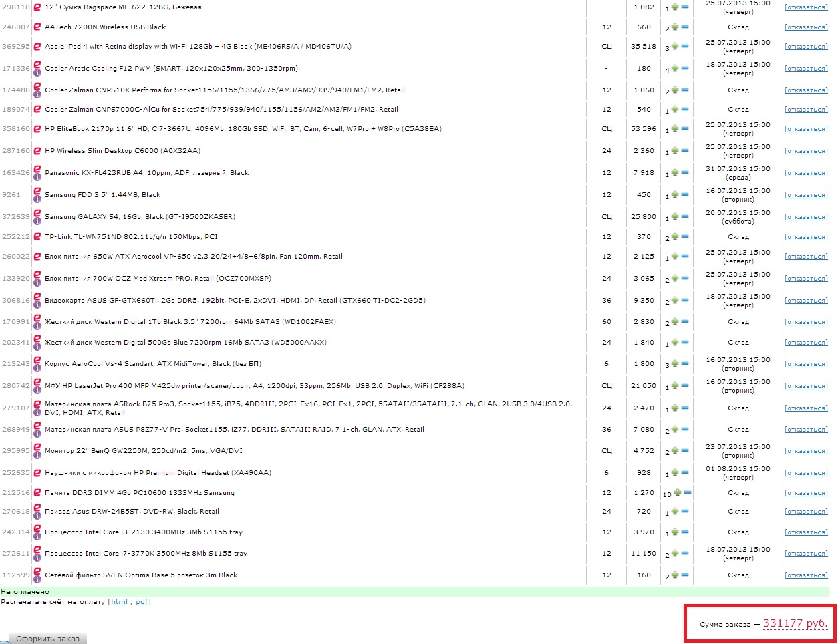Screen dimensions: 840x644
Task: Click Склад cell in TP-Link TL-WN751ND row
Action: [738, 237]
